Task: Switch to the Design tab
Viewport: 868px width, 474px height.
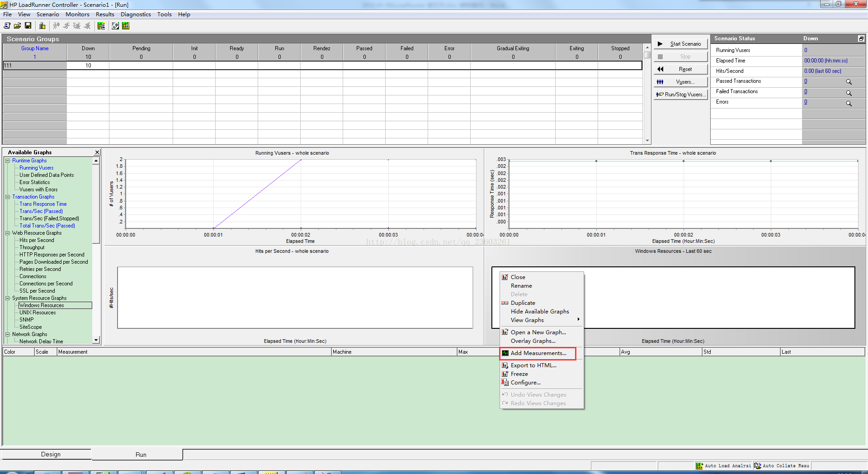Action: click(x=51, y=454)
